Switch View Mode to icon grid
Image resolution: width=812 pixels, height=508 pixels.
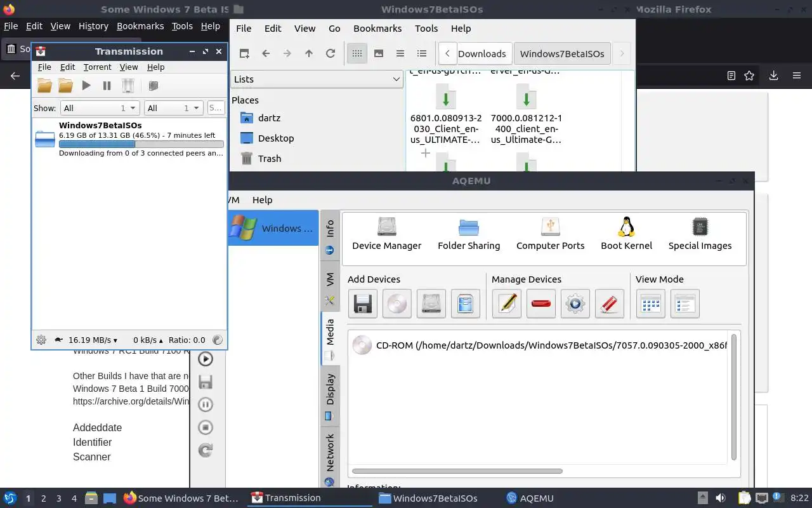pos(650,304)
